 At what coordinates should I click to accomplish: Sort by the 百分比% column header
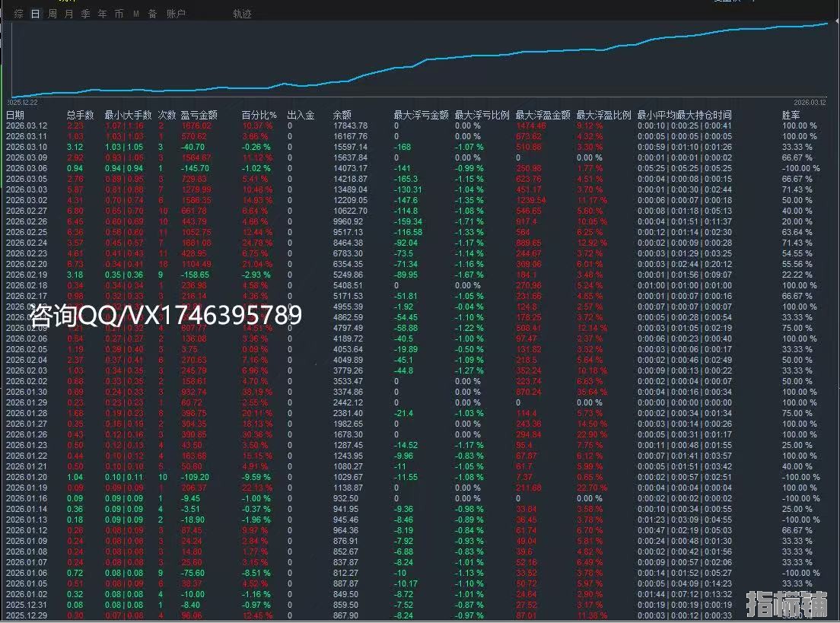tap(259, 115)
